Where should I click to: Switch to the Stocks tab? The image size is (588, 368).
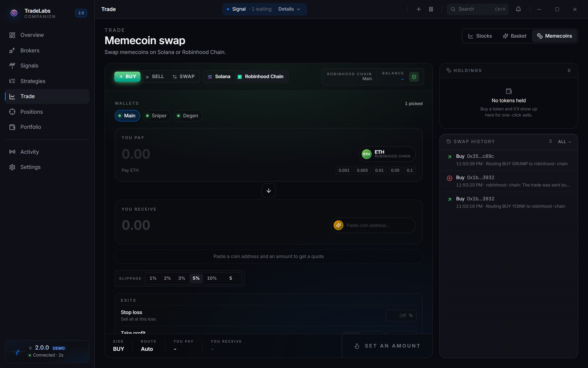pyautogui.click(x=480, y=36)
